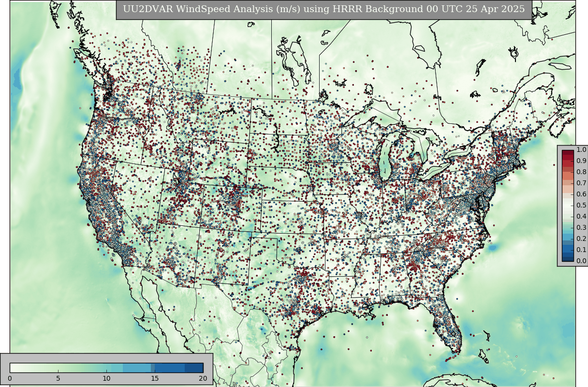Click the 10 label on wind speed colorbar
This screenshot has width=588, height=387.
click(x=106, y=378)
